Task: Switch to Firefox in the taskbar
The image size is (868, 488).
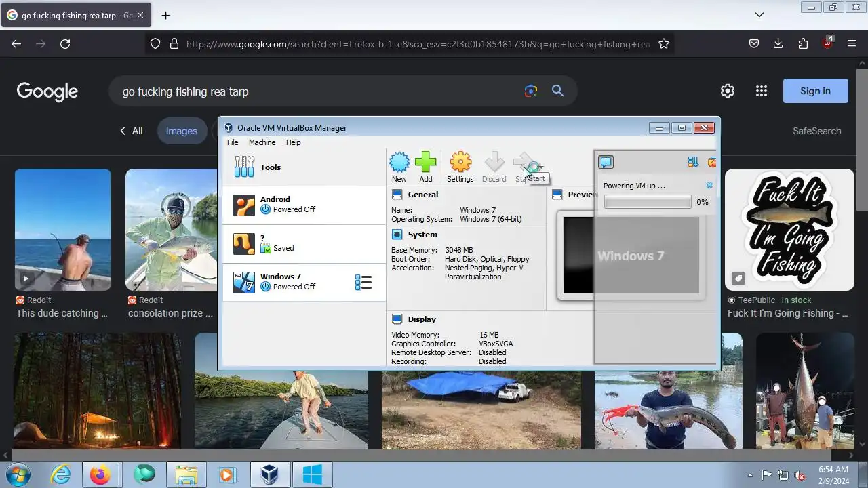Action: click(x=100, y=474)
